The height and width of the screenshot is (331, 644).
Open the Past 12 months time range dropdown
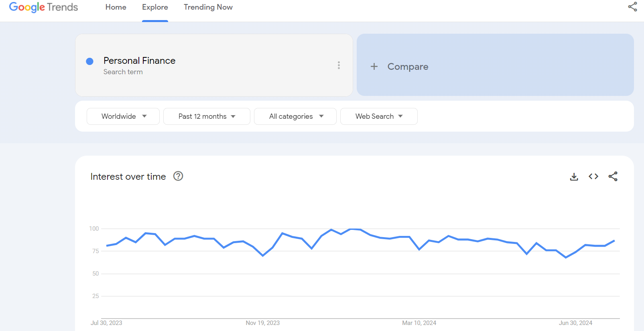point(207,116)
